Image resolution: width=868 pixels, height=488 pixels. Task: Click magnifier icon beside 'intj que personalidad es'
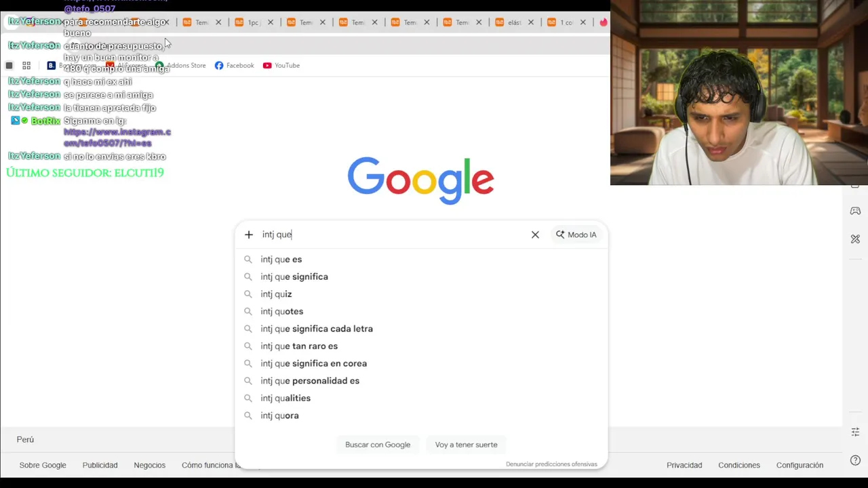(x=248, y=381)
